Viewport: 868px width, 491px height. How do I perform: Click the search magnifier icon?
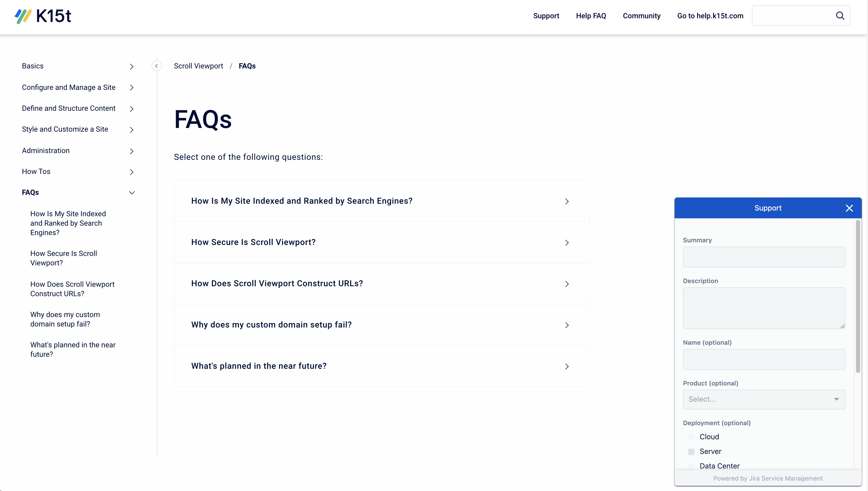[840, 15]
